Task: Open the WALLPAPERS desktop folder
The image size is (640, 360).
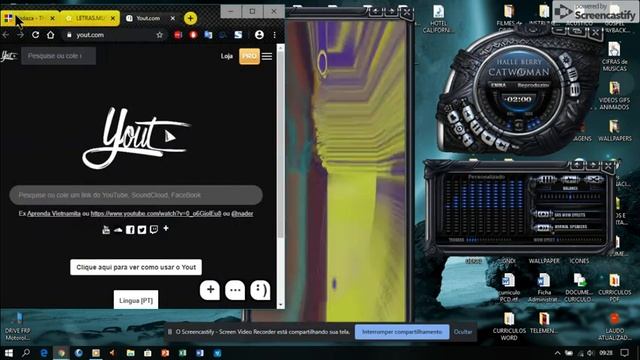Action: click(x=615, y=131)
